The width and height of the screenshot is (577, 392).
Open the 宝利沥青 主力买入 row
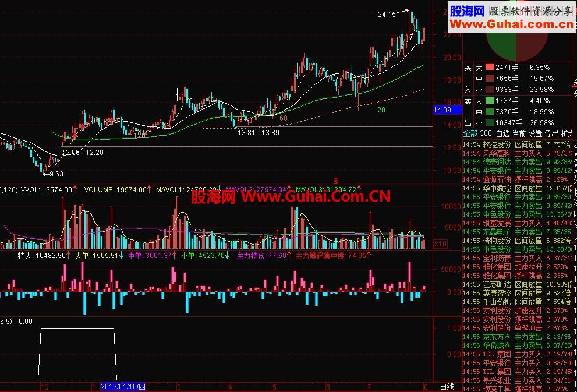tap(516, 259)
